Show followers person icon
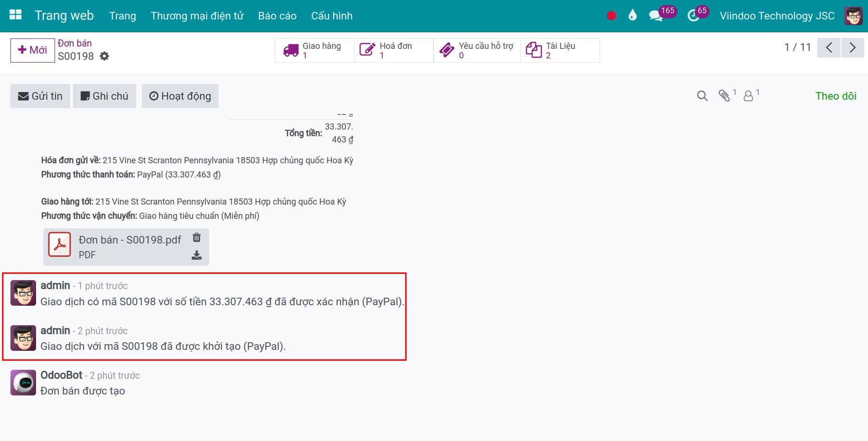The height and width of the screenshot is (441, 868). (748, 96)
